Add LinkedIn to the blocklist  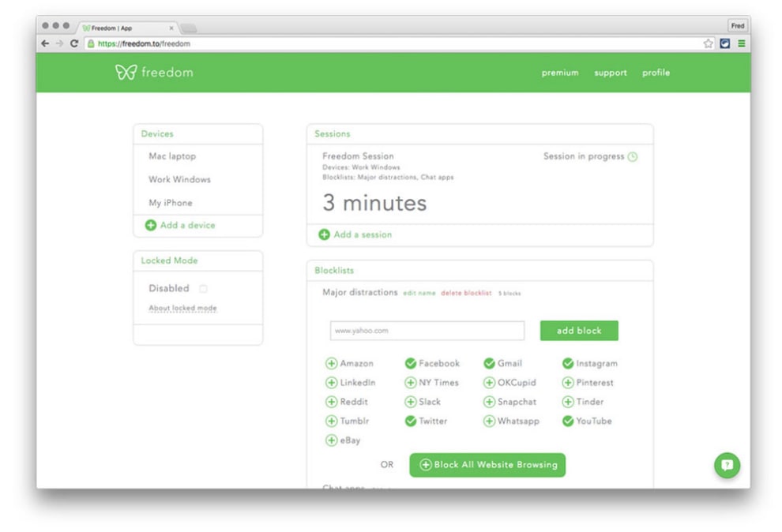coord(331,383)
